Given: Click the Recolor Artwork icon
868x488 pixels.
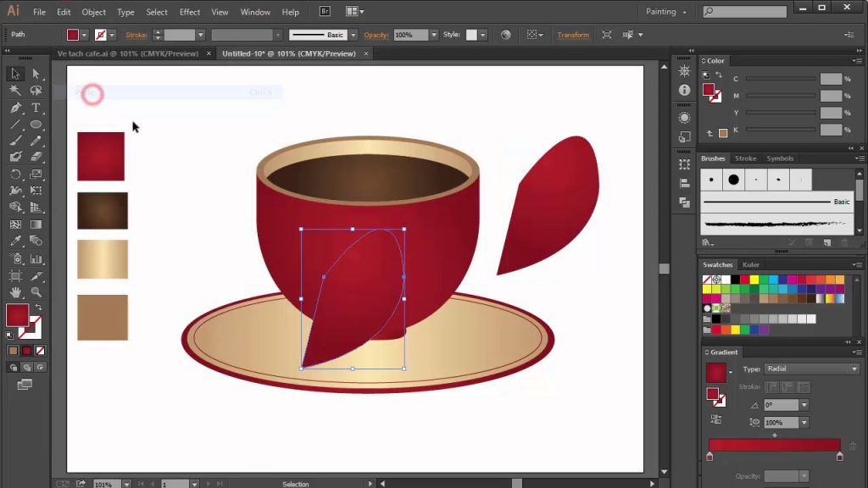Looking at the screenshot, I should (505, 35).
